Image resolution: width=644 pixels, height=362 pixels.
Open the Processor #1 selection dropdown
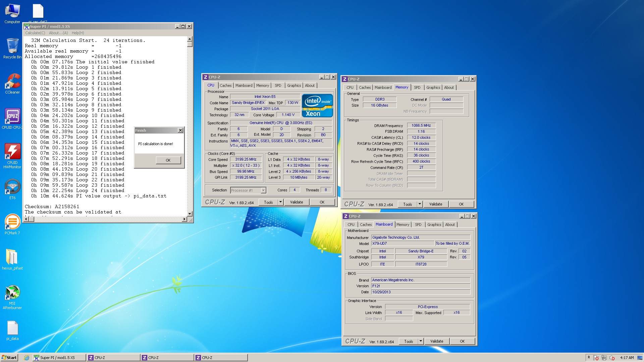(x=263, y=190)
